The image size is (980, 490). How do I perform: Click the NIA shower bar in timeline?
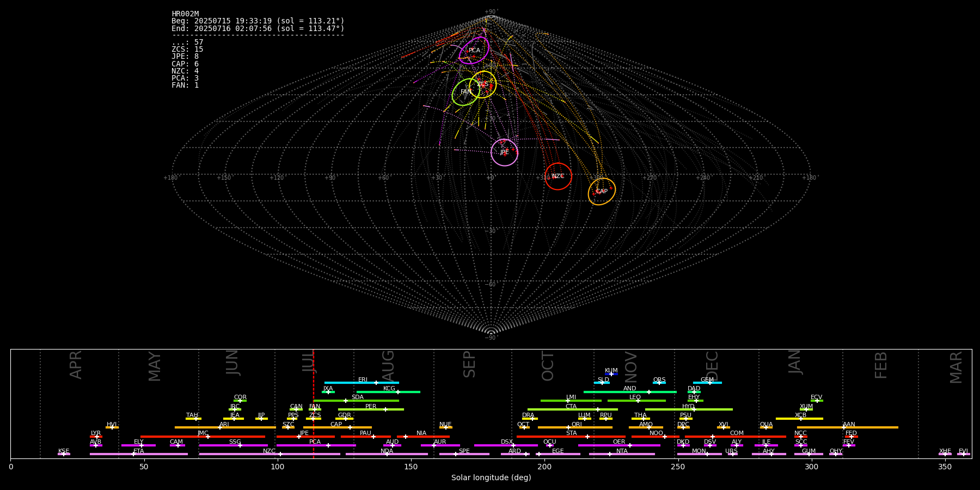423,437
